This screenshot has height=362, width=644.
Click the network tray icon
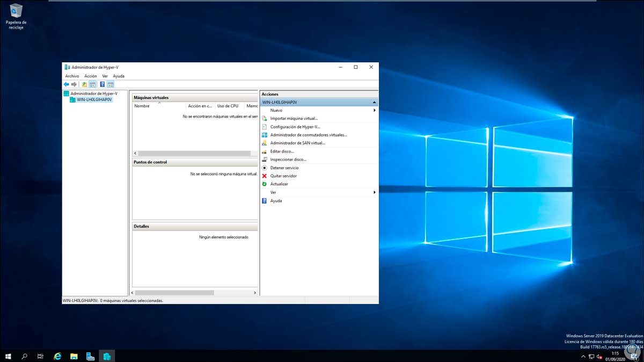(x=591, y=356)
